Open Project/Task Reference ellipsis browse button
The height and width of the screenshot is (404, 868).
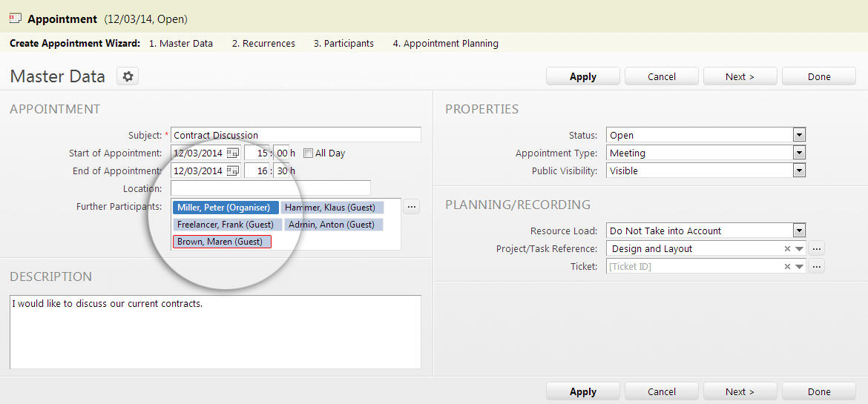[x=817, y=248]
